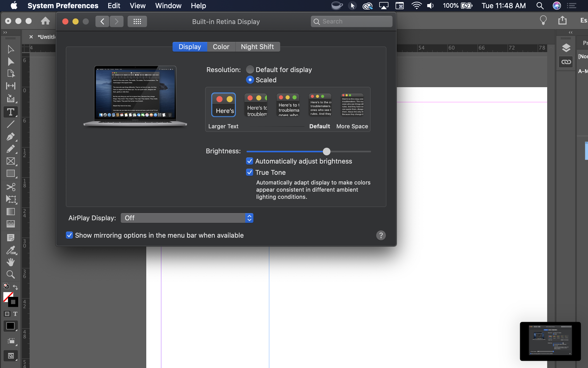Switch to the Night Shift tab
Screen dimensions: 588x368
pyautogui.click(x=257, y=47)
